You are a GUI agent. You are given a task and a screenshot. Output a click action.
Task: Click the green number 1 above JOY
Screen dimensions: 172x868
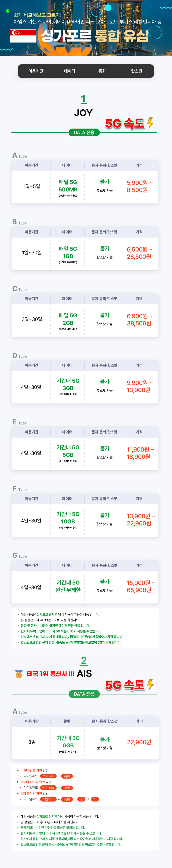click(84, 99)
